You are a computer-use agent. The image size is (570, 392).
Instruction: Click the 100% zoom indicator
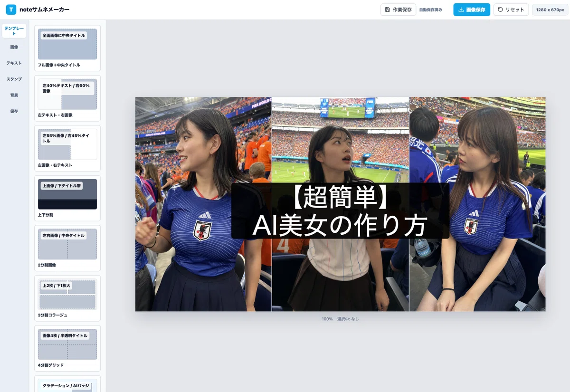point(327,319)
